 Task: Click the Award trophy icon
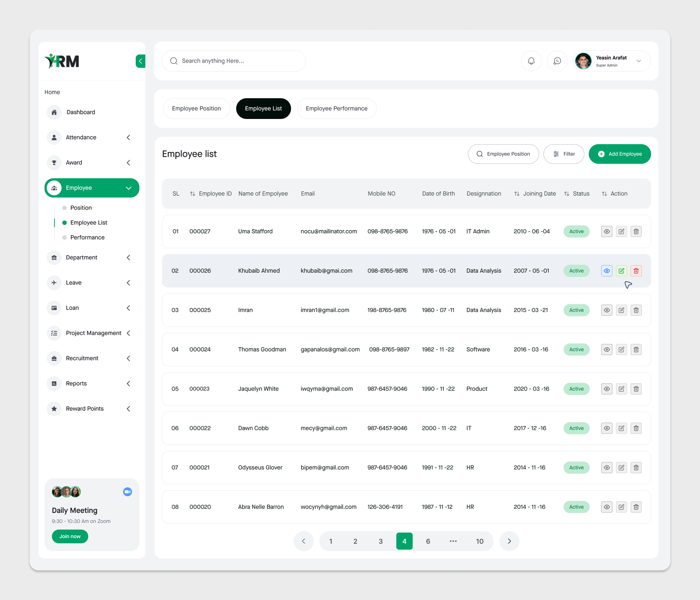pos(54,162)
